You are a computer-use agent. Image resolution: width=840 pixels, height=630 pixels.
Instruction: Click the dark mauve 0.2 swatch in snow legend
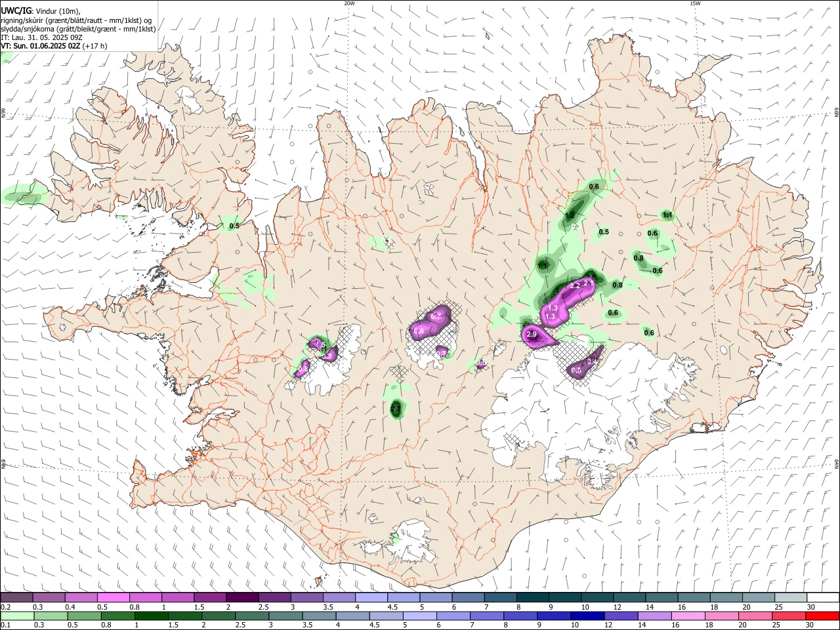(x=16, y=597)
